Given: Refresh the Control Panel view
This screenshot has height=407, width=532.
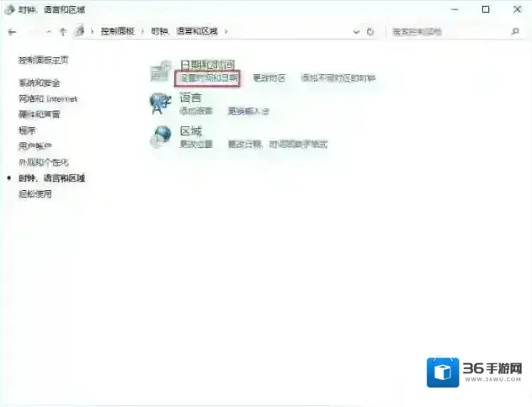Looking at the screenshot, I should pos(370,32).
